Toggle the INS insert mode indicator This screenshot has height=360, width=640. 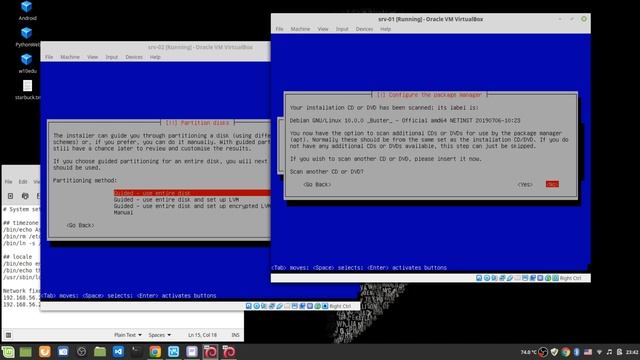[236, 335]
